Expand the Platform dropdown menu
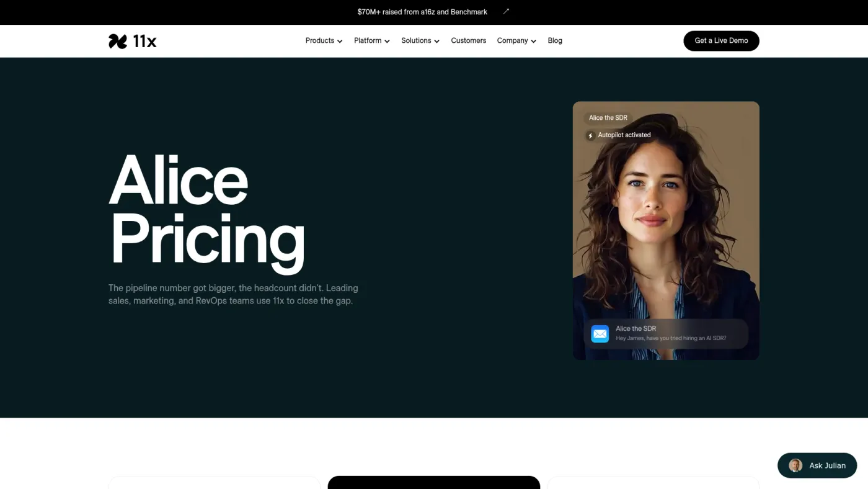This screenshot has width=868, height=489. (x=372, y=41)
